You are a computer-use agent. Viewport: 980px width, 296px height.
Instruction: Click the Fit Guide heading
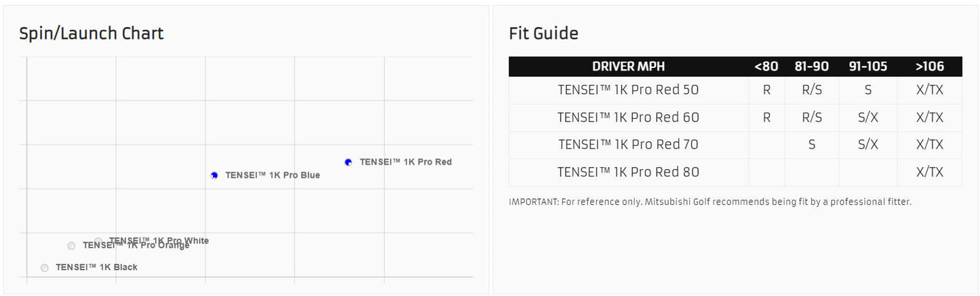[543, 33]
